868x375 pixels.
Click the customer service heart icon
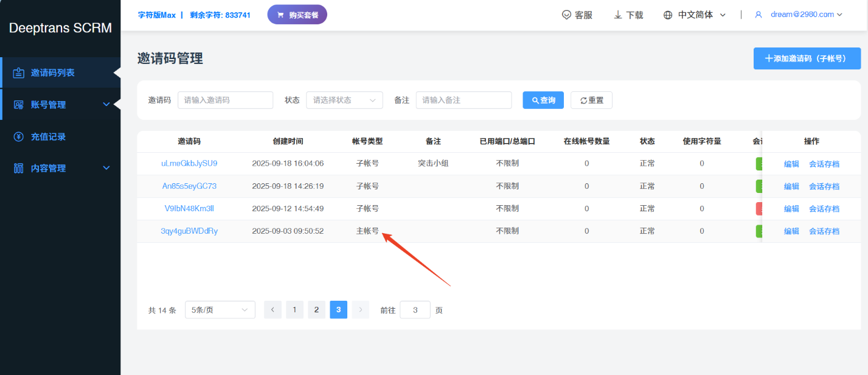click(x=566, y=15)
